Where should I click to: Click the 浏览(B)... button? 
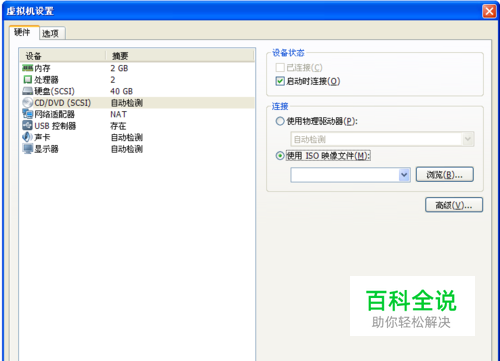[x=444, y=175]
